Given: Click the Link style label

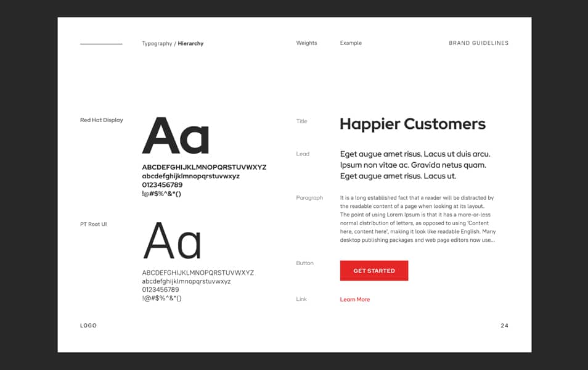Looking at the screenshot, I should (x=301, y=299).
